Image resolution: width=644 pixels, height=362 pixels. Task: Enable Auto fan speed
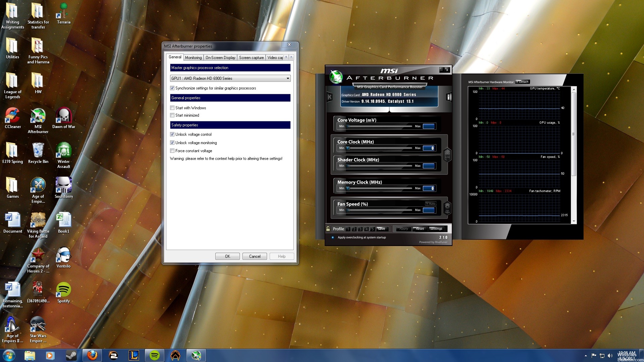pyautogui.click(x=431, y=203)
